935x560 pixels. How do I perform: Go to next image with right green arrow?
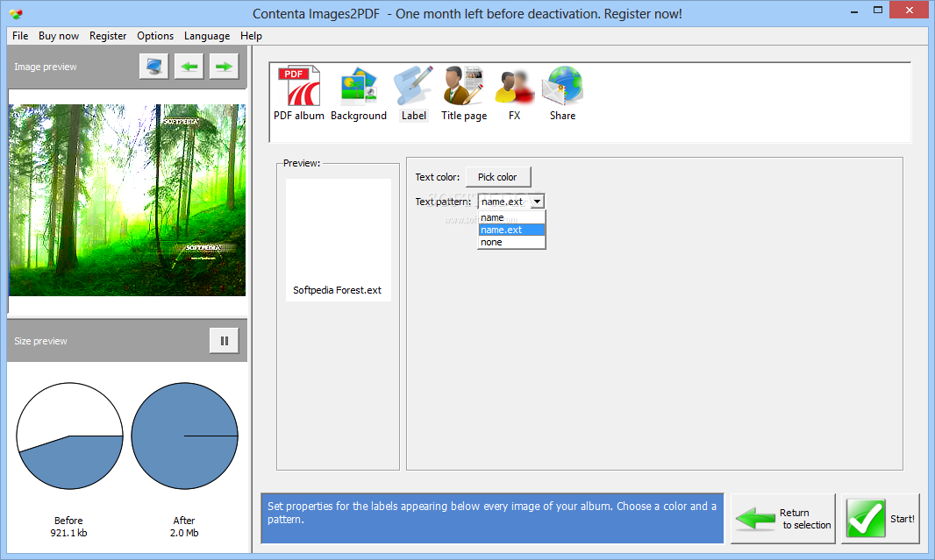(x=225, y=66)
